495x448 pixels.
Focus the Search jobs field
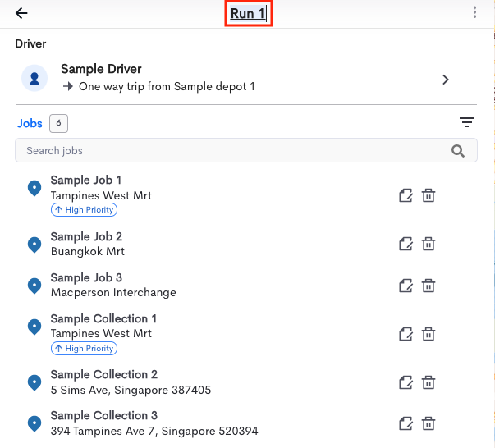[x=246, y=150]
